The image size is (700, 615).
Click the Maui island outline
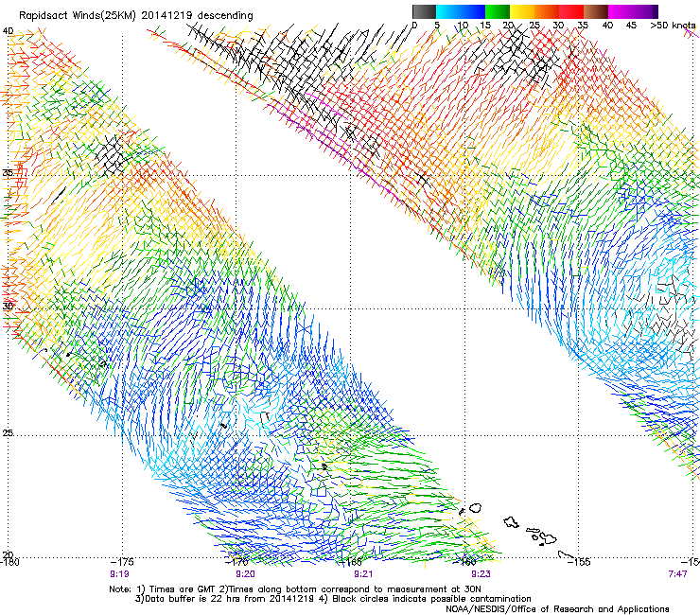549,538
